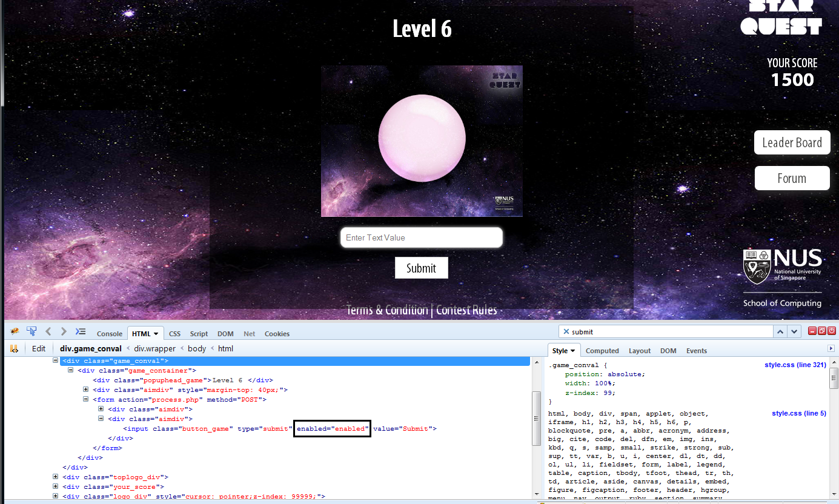This screenshot has height=504, width=839.
Task: Select html in the breadcrumb path
Action: pyautogui.click(x=225, y=348)
